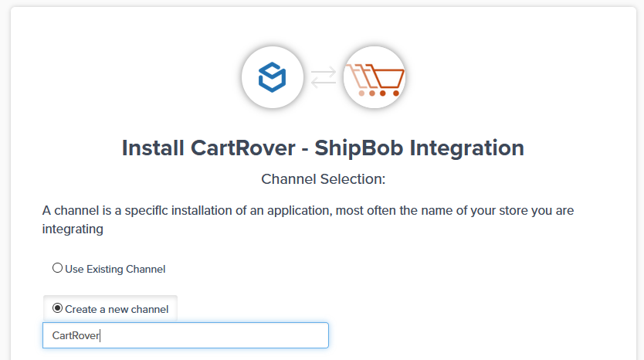Click the Create a new channel label text
The image size is (644, 360).
pyautogui.click(x=117, y=310)
